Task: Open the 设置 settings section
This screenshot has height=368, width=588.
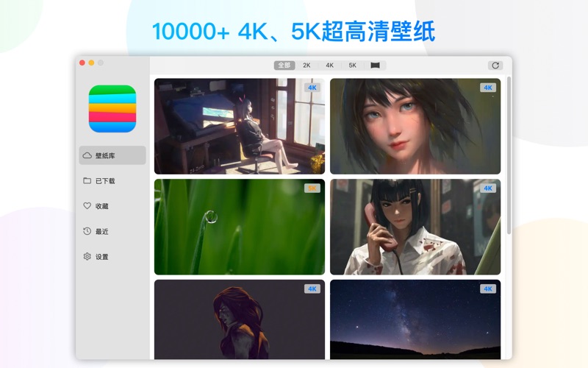Action: click(112, 256)
